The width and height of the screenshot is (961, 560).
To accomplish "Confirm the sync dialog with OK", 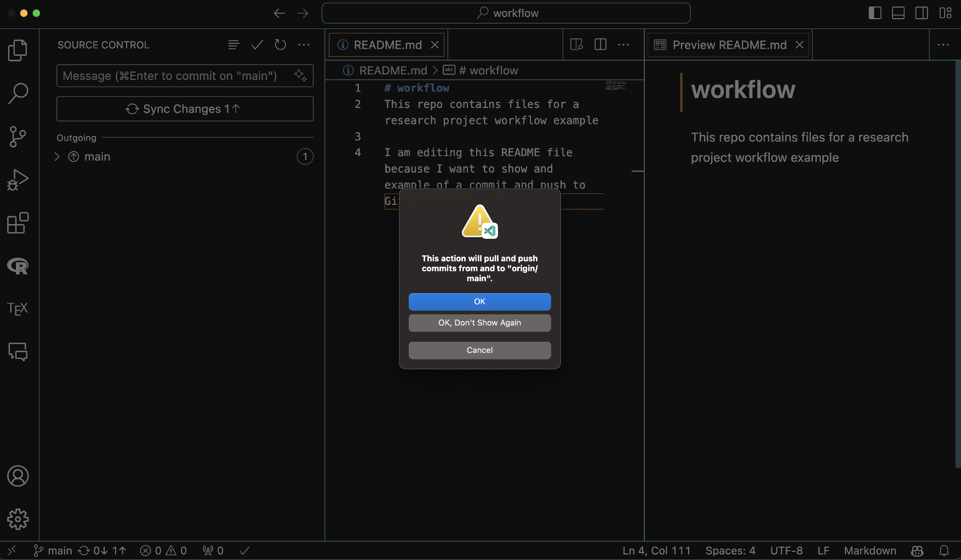I will (x=480, y=302).
